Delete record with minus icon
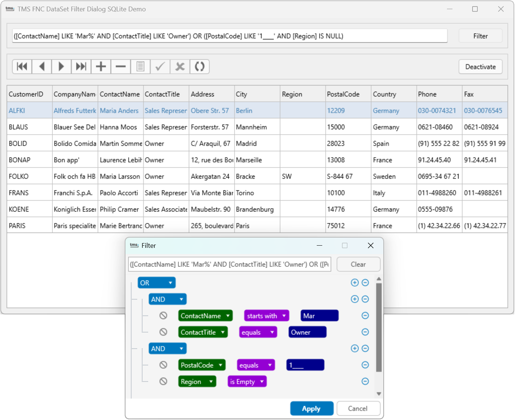The image size is (515, 420). click(121, 67)
